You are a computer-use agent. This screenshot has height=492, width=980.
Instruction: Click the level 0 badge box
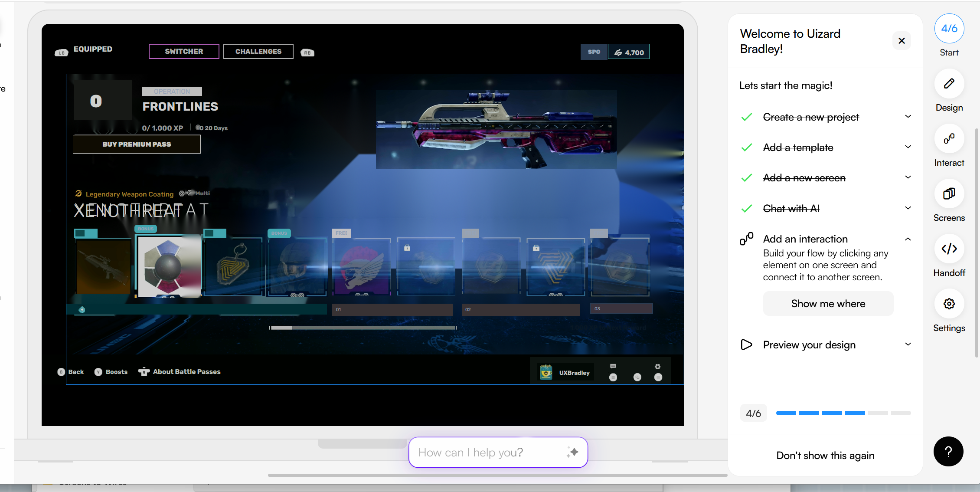click(x=103, y=100)
